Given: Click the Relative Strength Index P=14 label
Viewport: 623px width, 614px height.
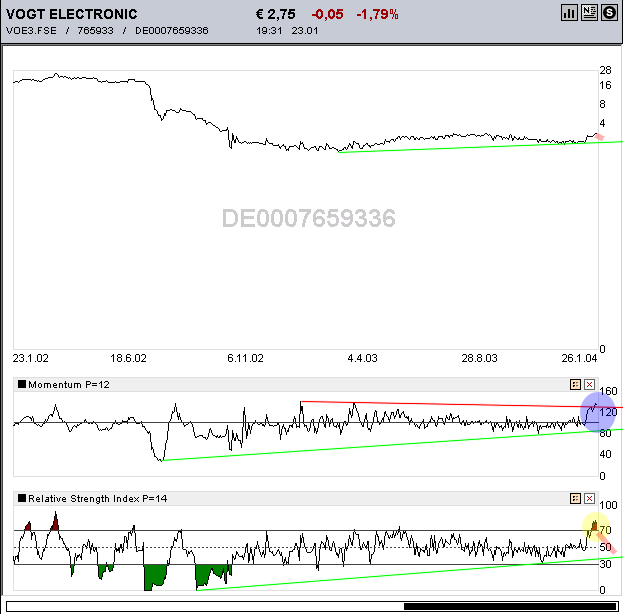Looking at the screenshot, I should pos(98,498).
